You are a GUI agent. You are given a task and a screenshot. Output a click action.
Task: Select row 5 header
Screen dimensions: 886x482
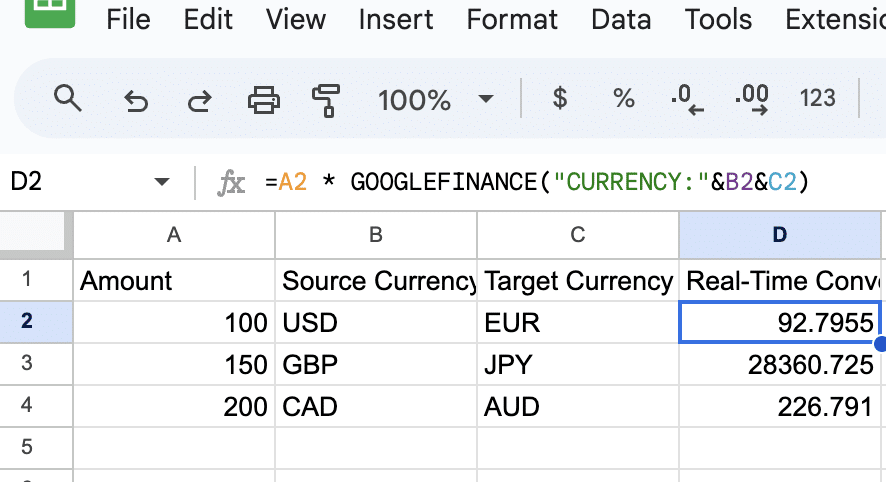[36, 447]
